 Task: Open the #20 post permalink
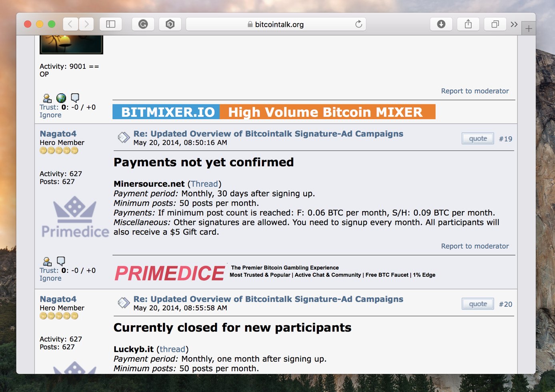click(505, 304)
